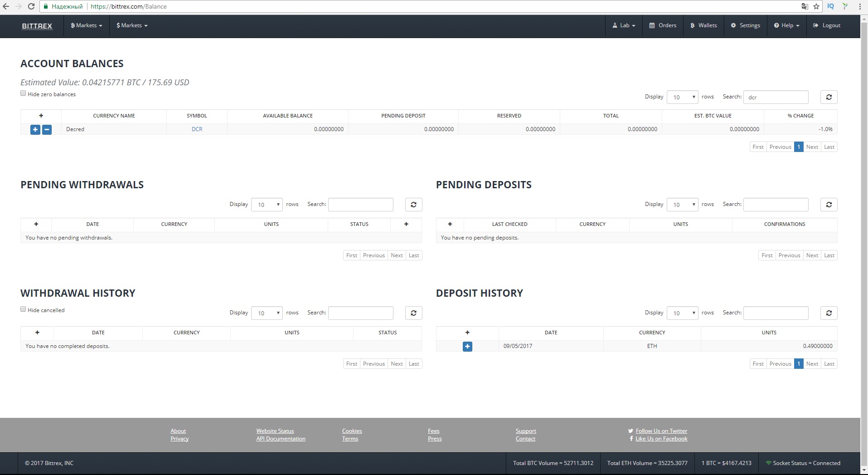Refresh the Deposit History table

(829, 313)
